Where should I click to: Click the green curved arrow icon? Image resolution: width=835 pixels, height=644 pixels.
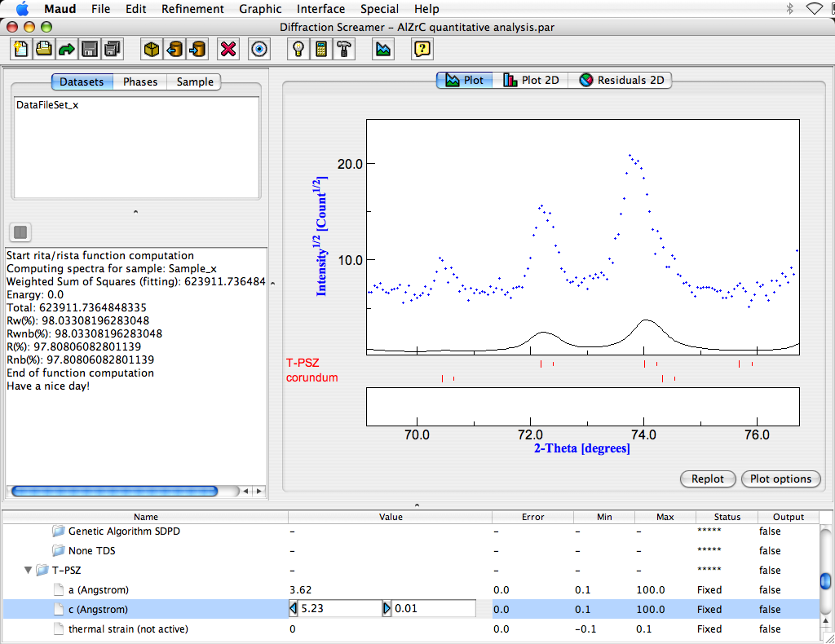click(x=66, y=49)
